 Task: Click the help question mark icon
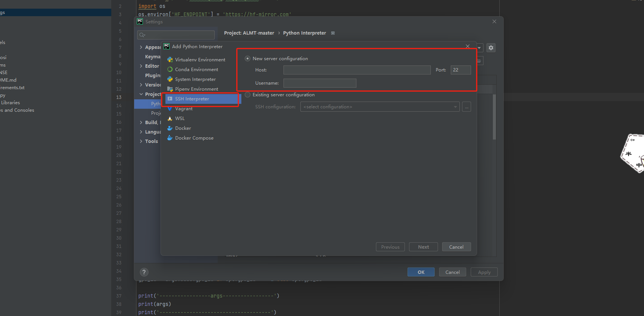(x=144, y=272)
